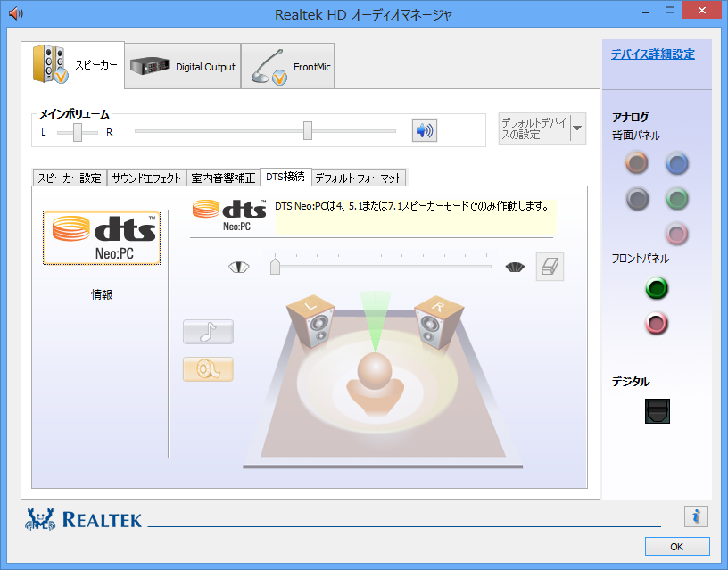Open the サウンドエフェクト tab
The width and height of the screenshot is (728, 570).
tap(146, 178)
